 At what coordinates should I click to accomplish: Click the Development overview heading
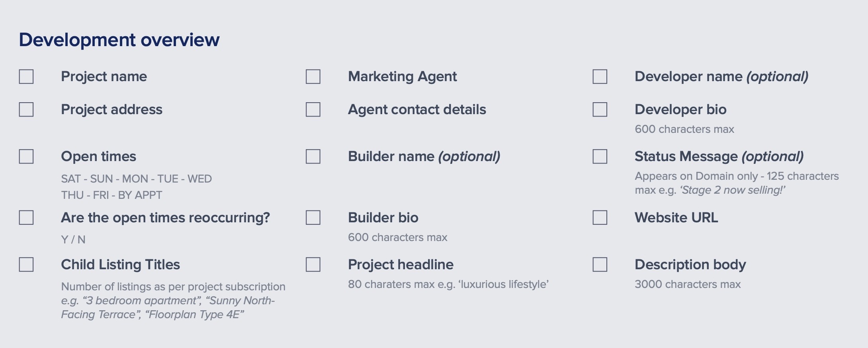[x=119, y=40]
